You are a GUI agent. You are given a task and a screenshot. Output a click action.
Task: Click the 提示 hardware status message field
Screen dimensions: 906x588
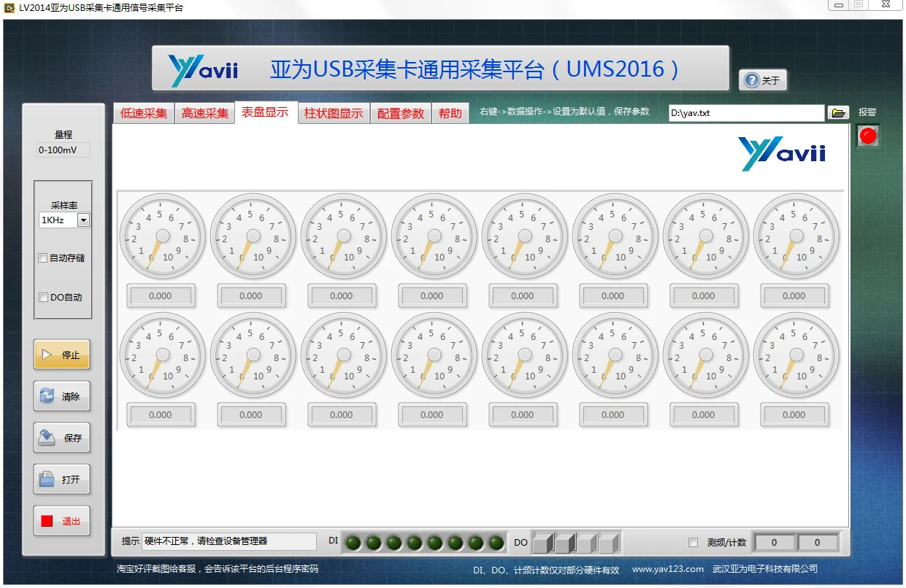click(x=229, y=541)
